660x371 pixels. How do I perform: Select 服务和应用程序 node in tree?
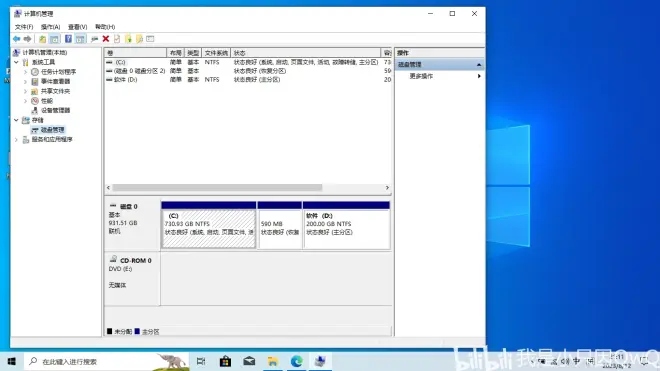point(52,139)
